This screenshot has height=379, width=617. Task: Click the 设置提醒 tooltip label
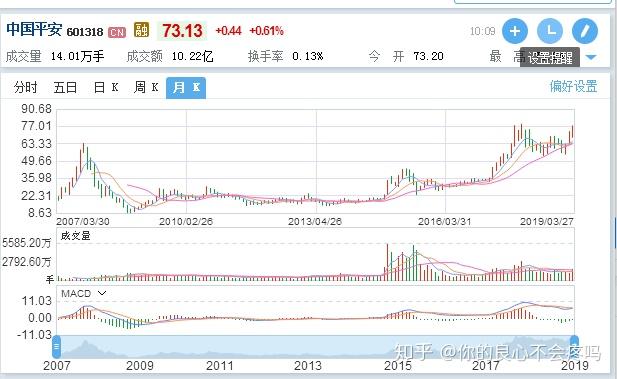coord(550,58)
